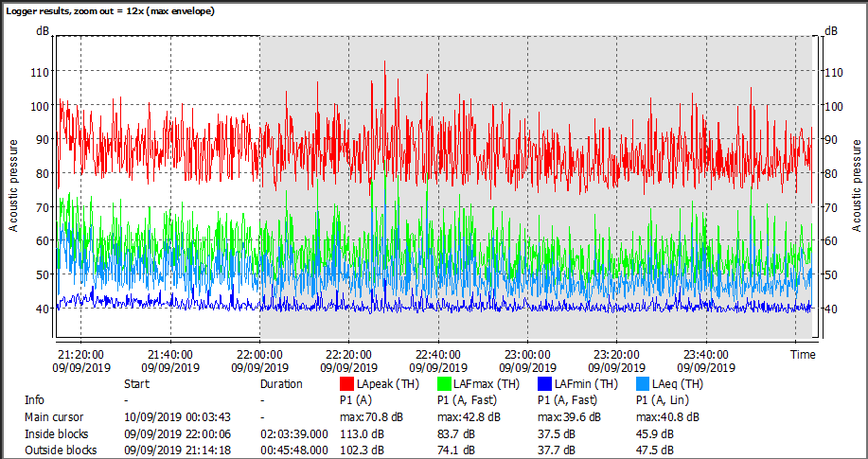Screen dimensions: 868x459
Task: Select the 113.0 dB Inside blocks value
Action: [361, 433]
